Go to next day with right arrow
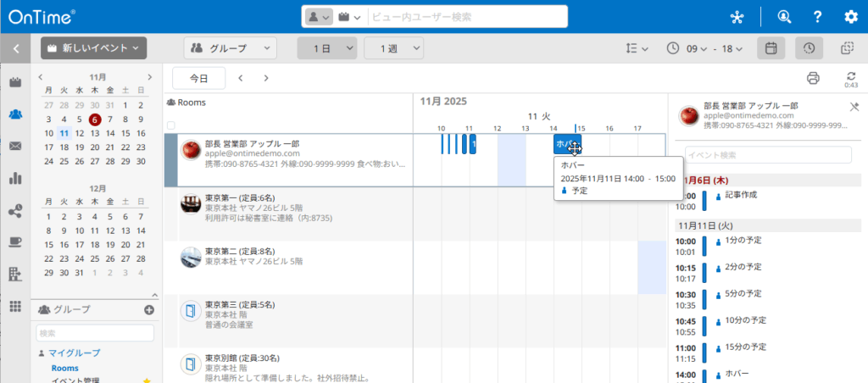868x383 pixels. (266, 78)
